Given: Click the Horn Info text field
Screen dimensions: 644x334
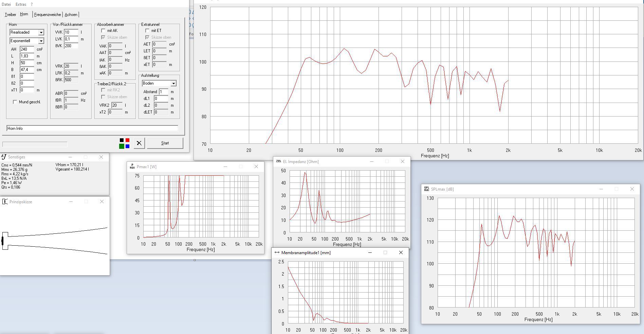Looking at the screenshot, I should tap(92, 128).
